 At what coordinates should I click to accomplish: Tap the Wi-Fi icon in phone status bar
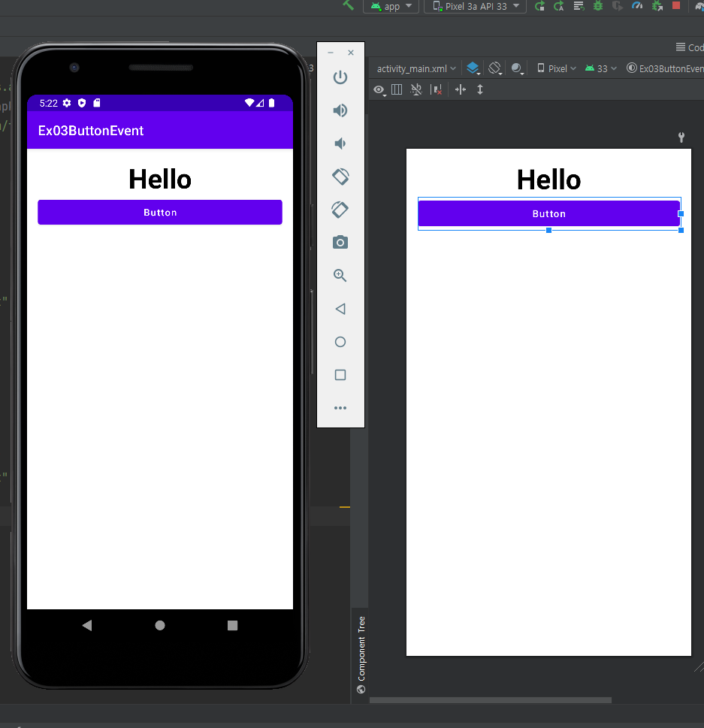pyautogui.click(x=249, y=103)
